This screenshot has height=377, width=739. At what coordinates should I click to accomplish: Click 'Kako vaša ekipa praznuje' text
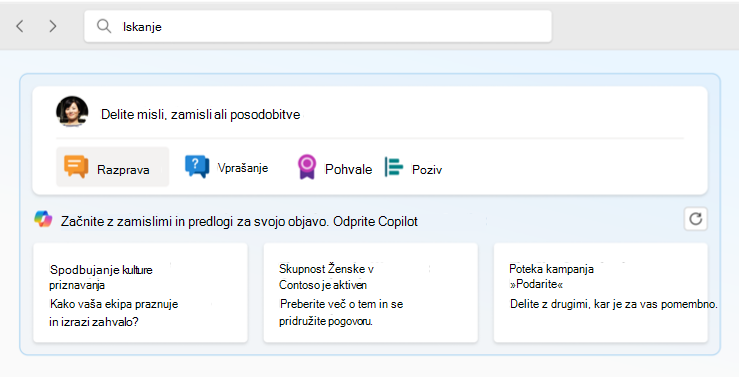[114, 304]
